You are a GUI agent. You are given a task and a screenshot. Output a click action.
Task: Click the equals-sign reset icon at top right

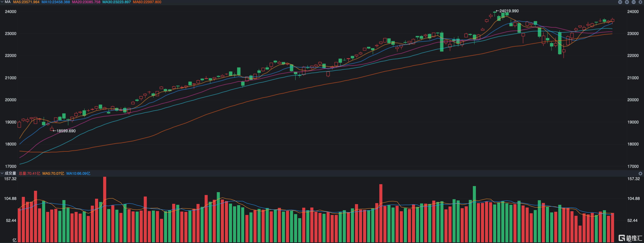620,2
